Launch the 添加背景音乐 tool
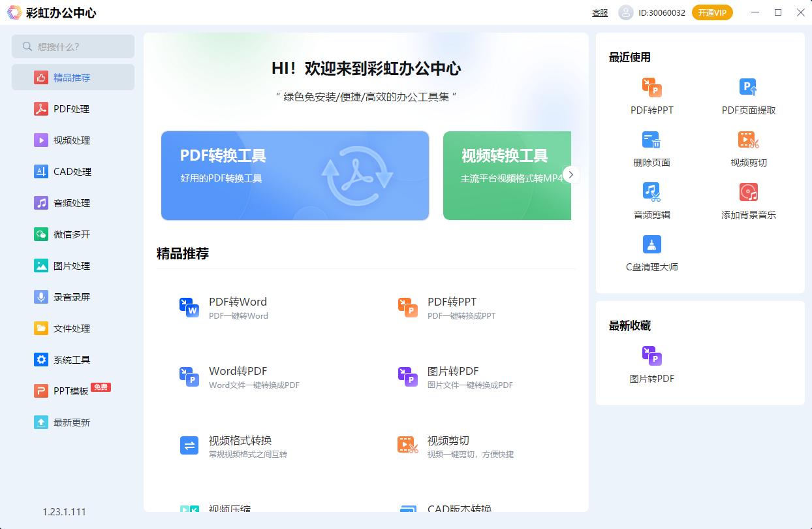 (x=747, y=199)
